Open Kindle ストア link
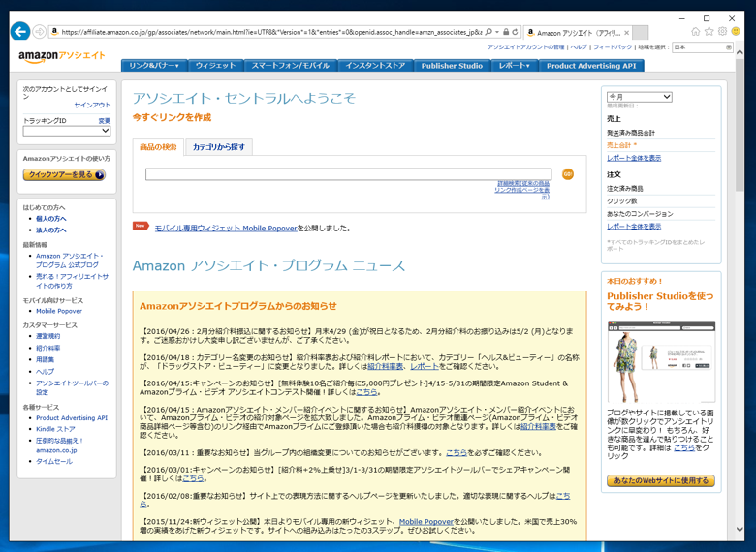 tap(55, 429)
